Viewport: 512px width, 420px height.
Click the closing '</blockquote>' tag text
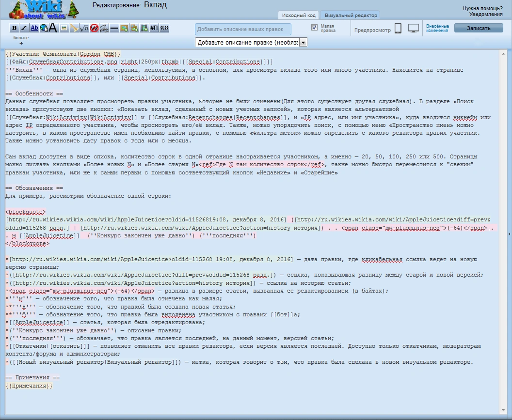tap(28, 244)
